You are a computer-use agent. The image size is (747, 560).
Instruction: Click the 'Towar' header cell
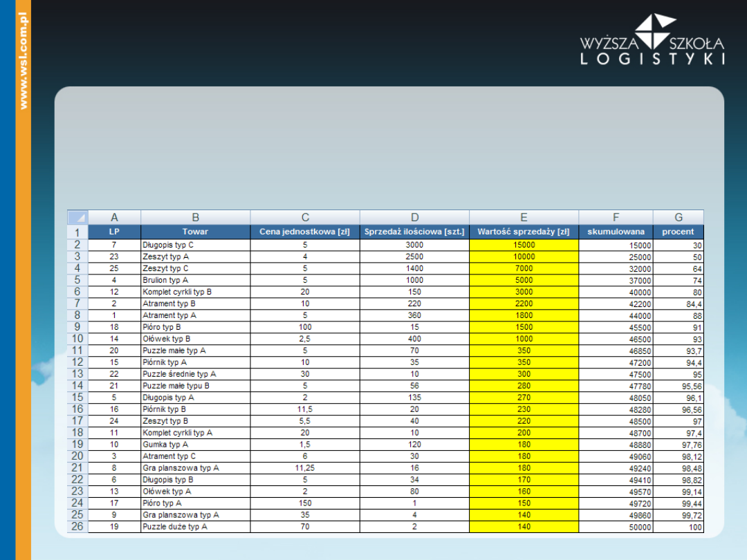tap(195, 232)
